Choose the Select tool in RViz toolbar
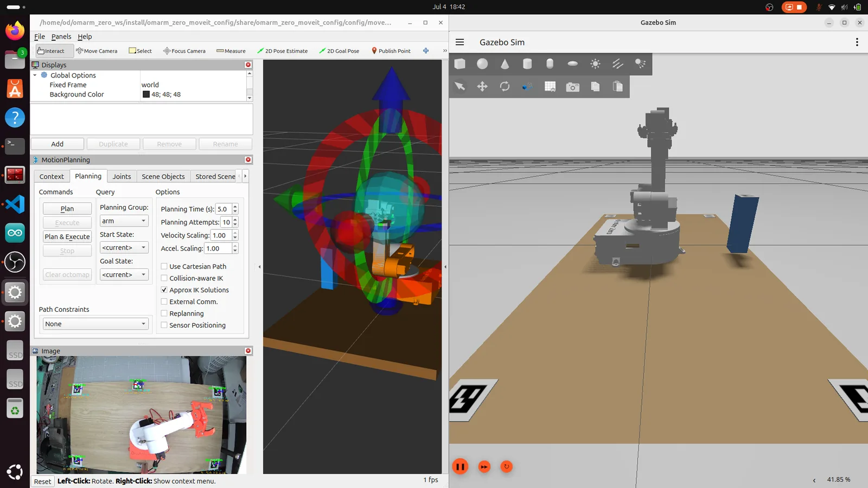 (x=140, y=51)
